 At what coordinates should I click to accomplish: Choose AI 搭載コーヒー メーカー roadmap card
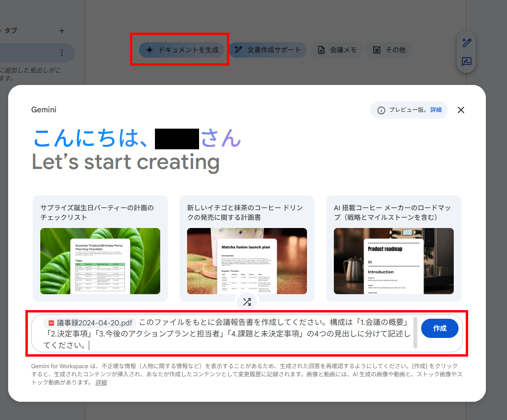394,249
